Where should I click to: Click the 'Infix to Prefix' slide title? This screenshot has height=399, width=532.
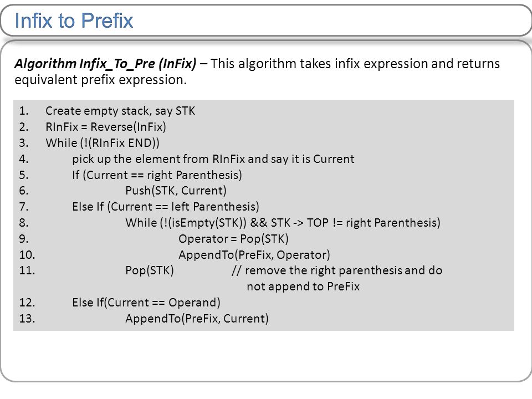pyautogui.click(x=74, y=21)
